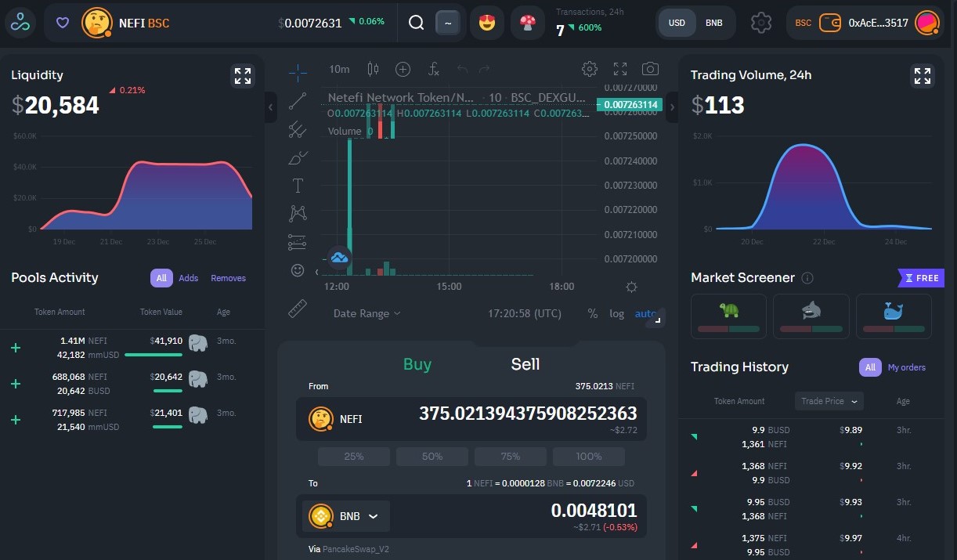Select the pitchfork drawing tool
The height and width of the screenshot is (560, 957).
298,129
